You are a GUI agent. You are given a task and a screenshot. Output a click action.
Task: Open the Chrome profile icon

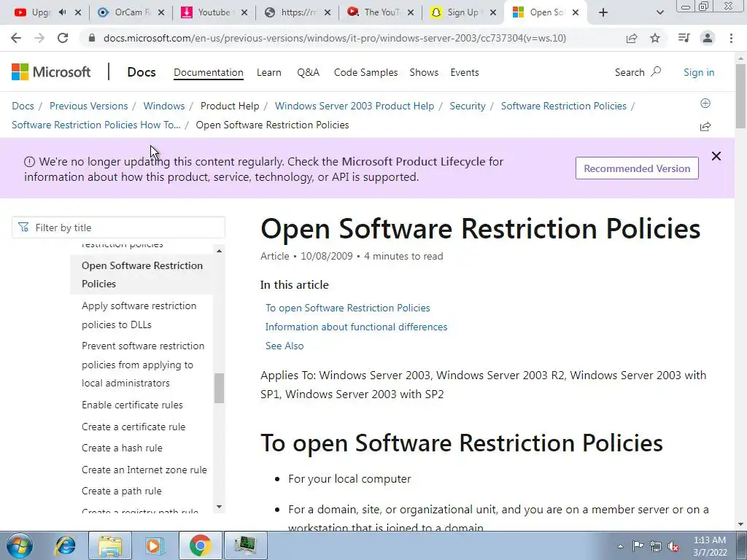pos(708,38)
